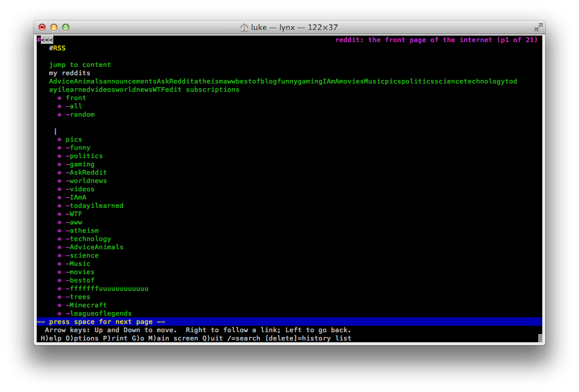Open the '-AskReddit' link
Image resolution: width=579 pixels, height=392 pixels.
(x=86, y=173)
